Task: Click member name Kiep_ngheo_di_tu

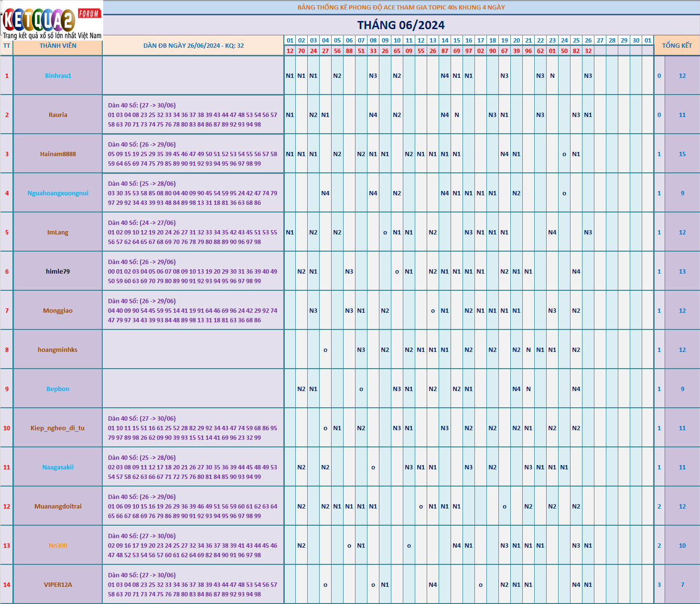Action: (x=58, y=428)
